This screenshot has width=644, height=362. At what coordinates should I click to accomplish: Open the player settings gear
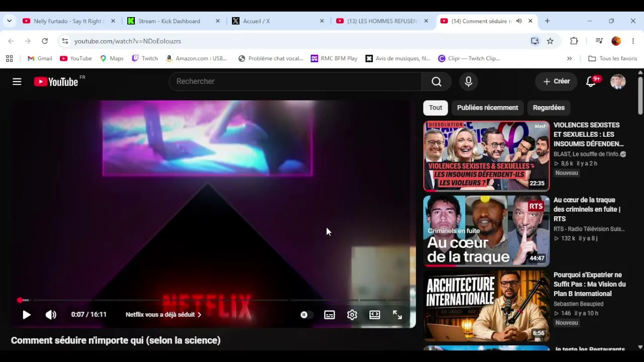(x=352, y=315)
